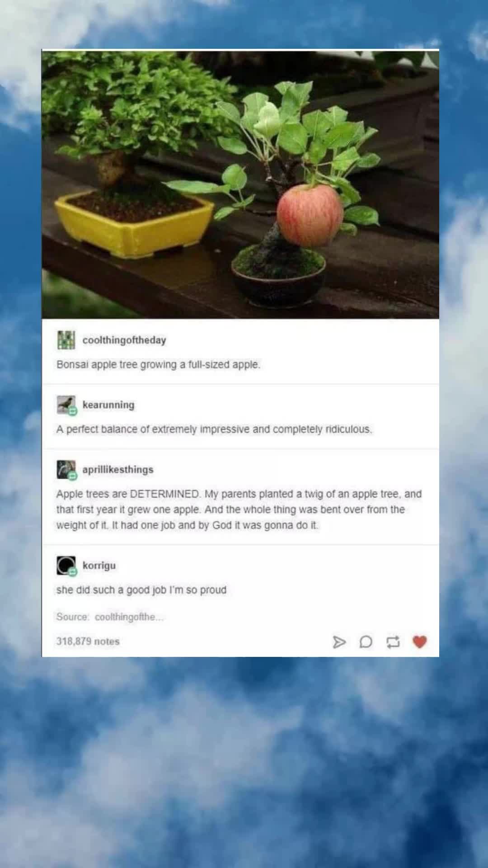
Task: Open korrigu's black circle avatar
Action: (66, 565)
